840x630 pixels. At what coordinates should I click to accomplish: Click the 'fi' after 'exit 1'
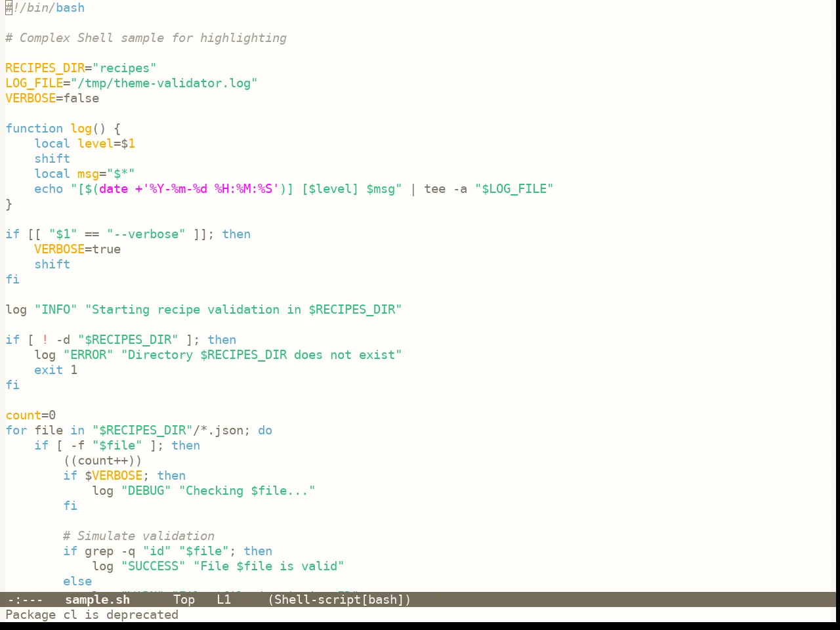(12, 385)
